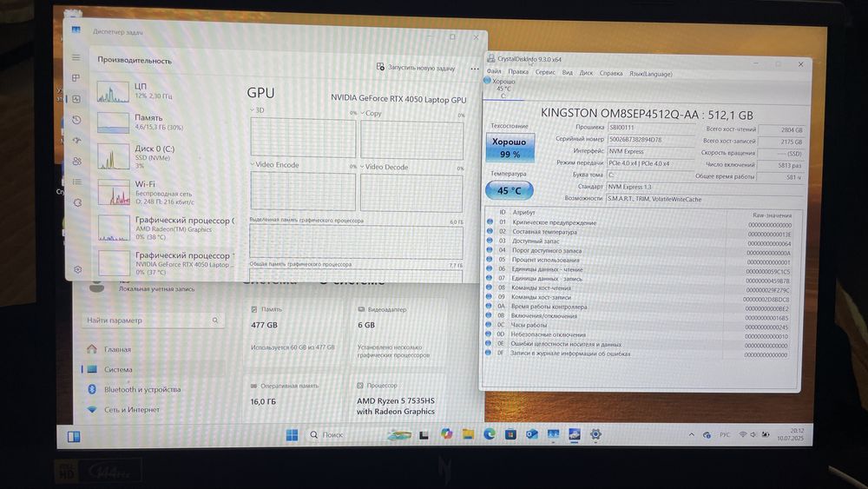Open Task Manager settings gear icon

77,269
